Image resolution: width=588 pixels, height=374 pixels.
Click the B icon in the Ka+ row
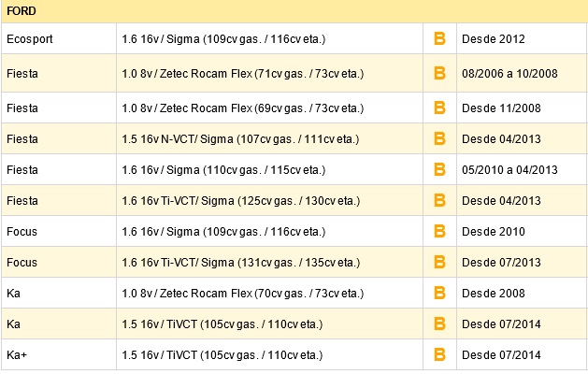click(x=439, y=355)
